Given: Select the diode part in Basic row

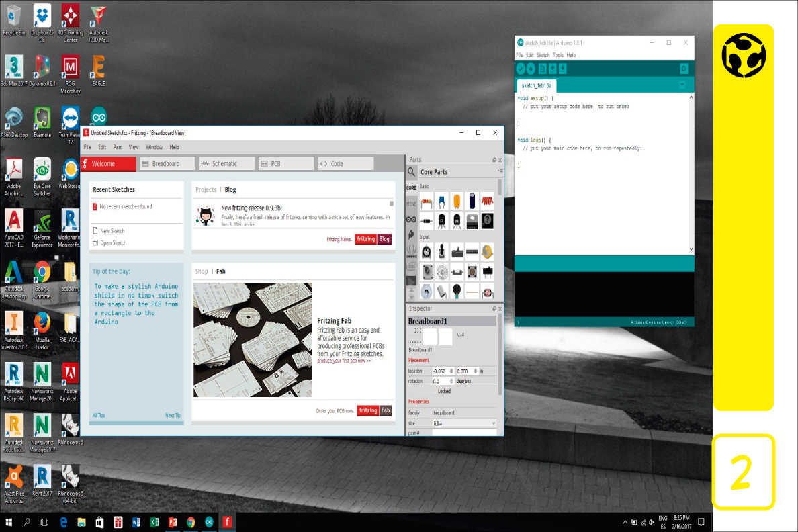Looking at the screenshot, I should [427, 222].
